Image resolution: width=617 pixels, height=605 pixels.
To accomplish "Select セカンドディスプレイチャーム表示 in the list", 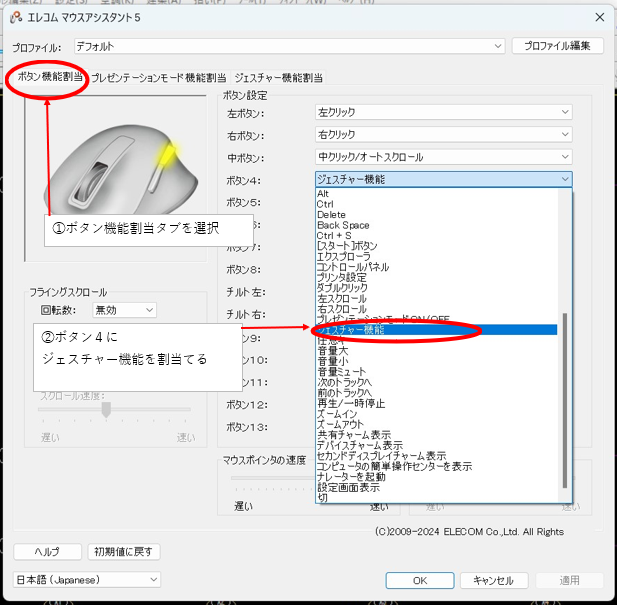I will [437, 456].
